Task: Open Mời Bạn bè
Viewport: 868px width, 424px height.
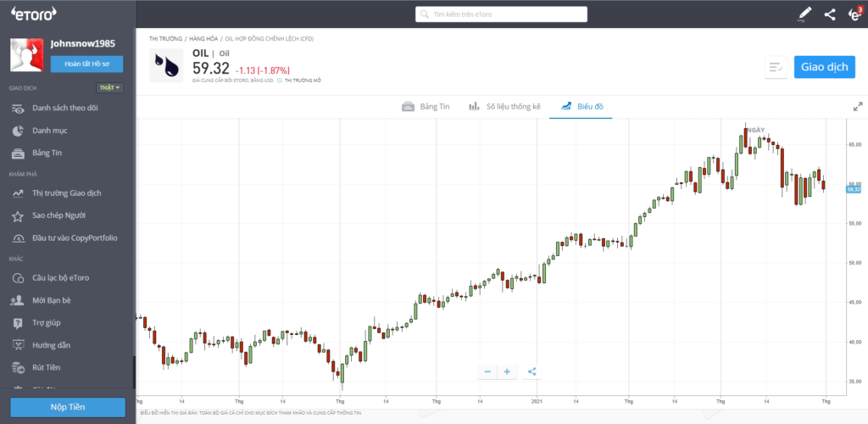Action: click(x=52, y=300)
